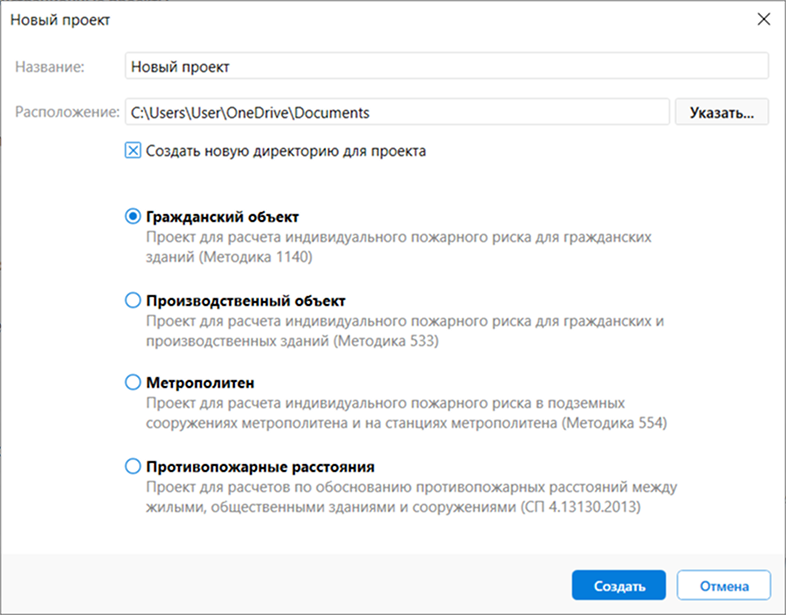
Task: Click the Отмена button
Action: (x=723, y=585)
